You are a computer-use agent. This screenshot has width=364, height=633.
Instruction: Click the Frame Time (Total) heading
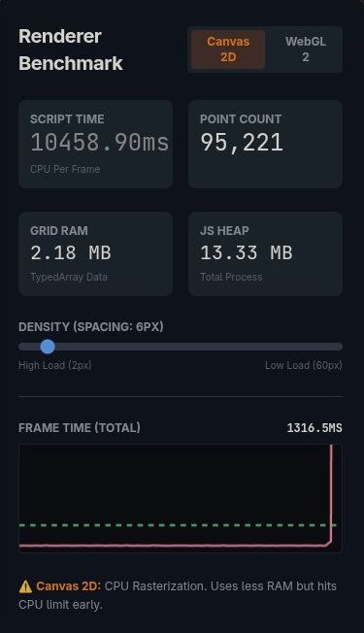(80, 427)
